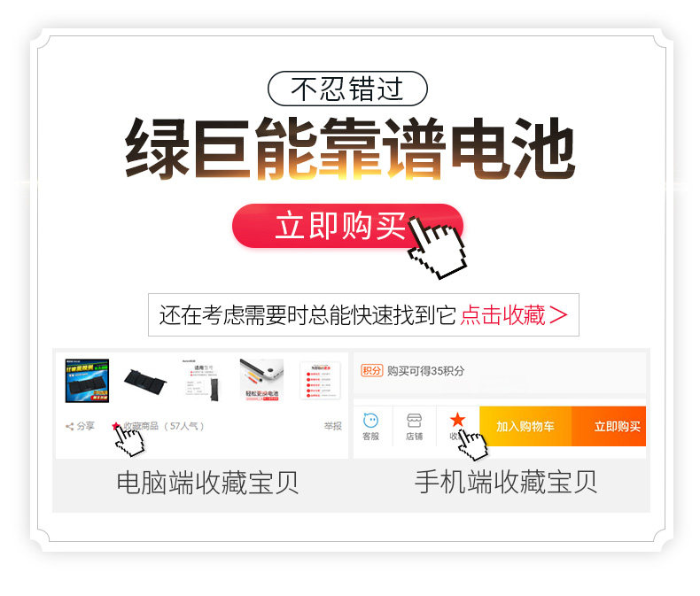Click the 积分 badge icon
Screen dimensions: 700x596
pyautogui.click(x=372, y=371)
